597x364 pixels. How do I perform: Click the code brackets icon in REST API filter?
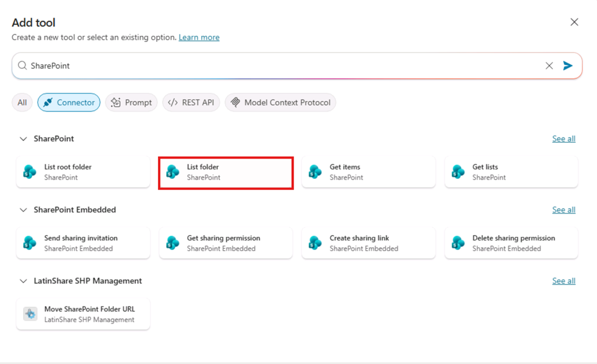pyautogui.click(x=173, y=102)
